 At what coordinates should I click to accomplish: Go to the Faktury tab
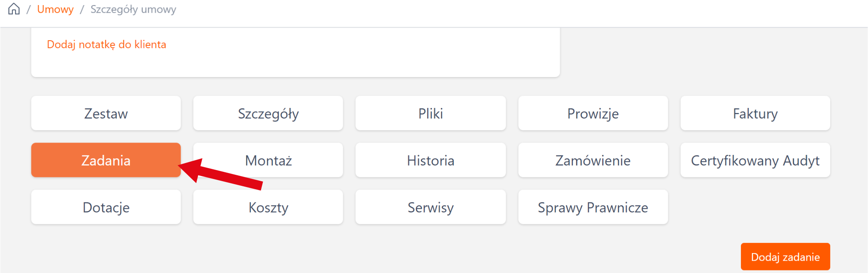coord(755,113)
